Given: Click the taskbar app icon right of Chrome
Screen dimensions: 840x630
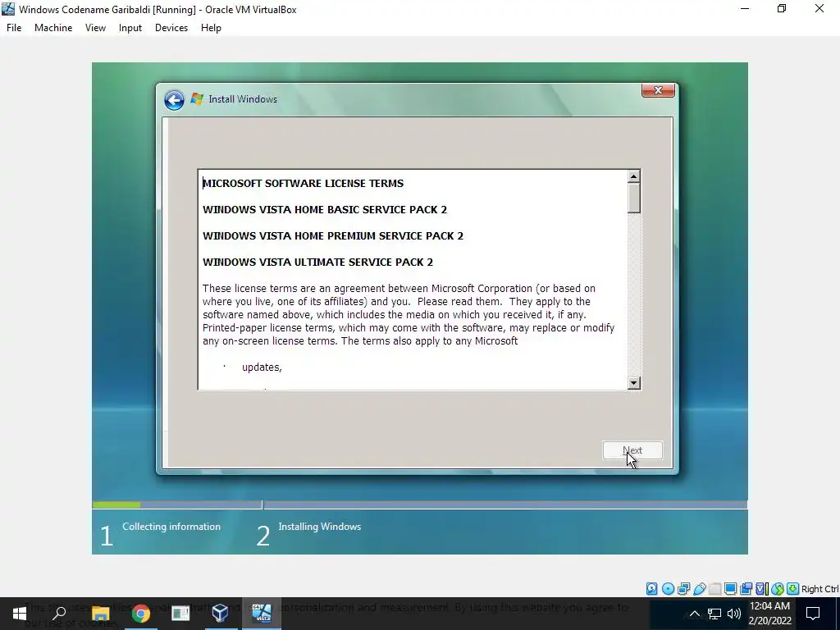Looking at the screenshot, I should (180, 614).
